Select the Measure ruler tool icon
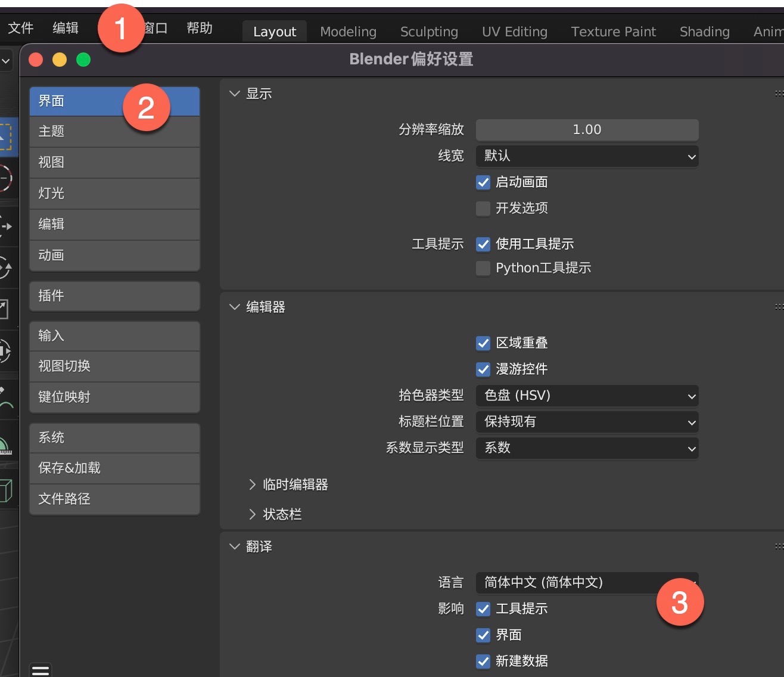Screen dimensions: 784x677 [x=6, y=446]
